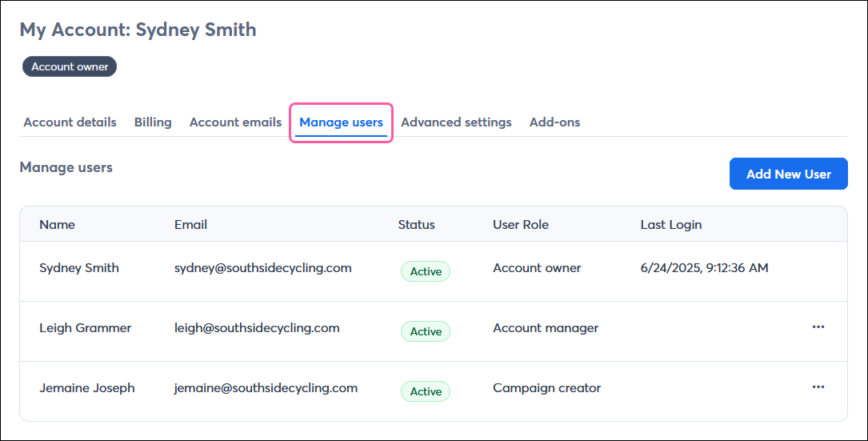Click Sydney Smith's Active status badge

click(x=426, y=271)
